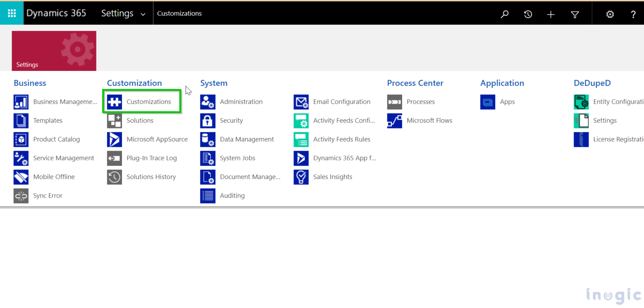The height and width of the screenshot is (308, 644).
Task: Open Entity Configuration in DeDupeD section
Action: click(581, 102)
